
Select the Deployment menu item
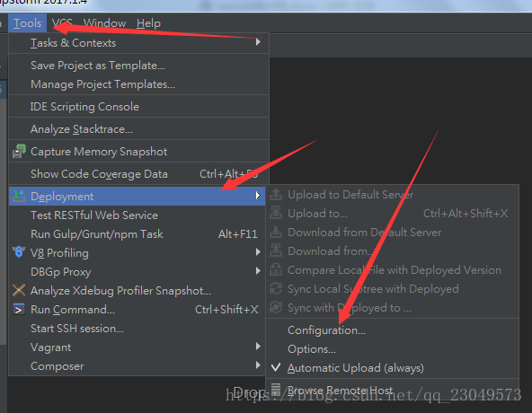pos(137,196)
